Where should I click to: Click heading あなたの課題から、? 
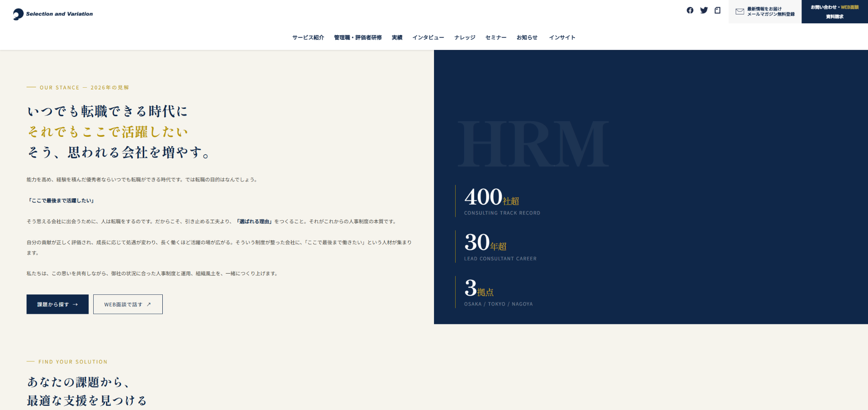(78, 382)
